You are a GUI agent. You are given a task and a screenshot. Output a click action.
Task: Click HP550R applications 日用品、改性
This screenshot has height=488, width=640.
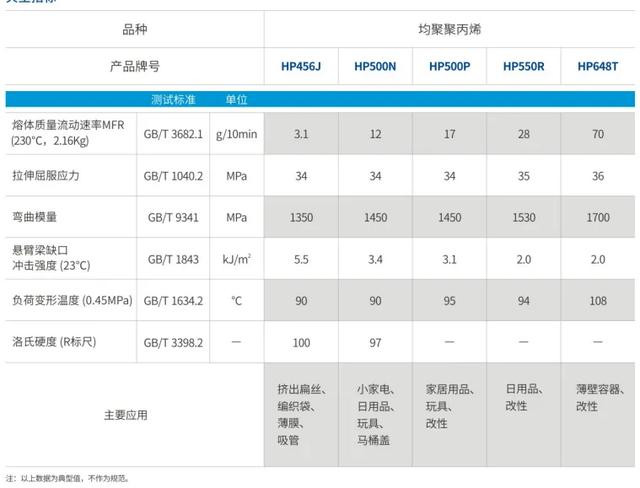pos(524,397)
